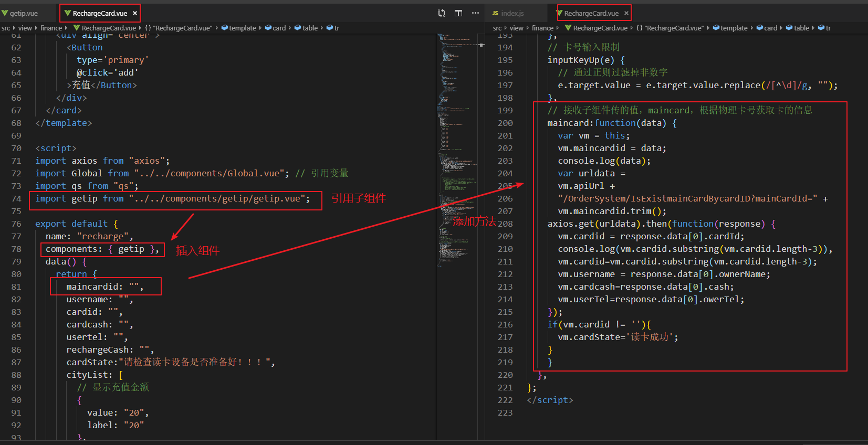Click the rechargeCash: "" property line
Viewport: 868px width, 445px height.
110,349
